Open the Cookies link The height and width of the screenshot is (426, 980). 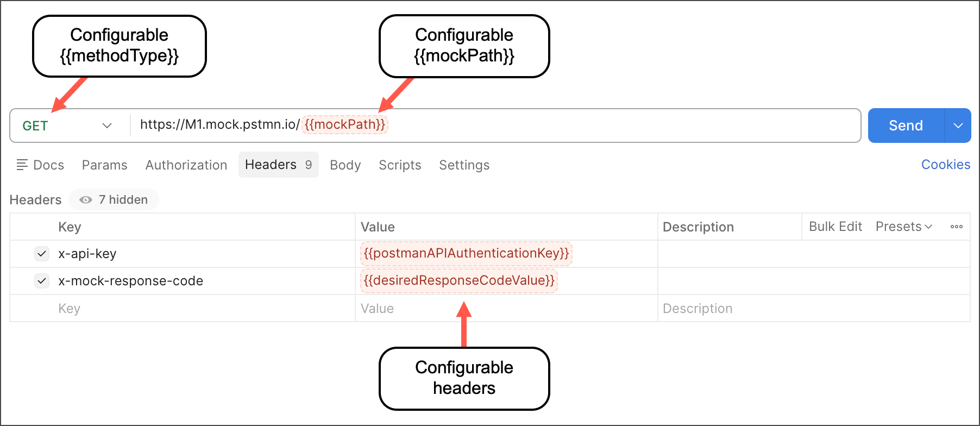tap(945, 165)
